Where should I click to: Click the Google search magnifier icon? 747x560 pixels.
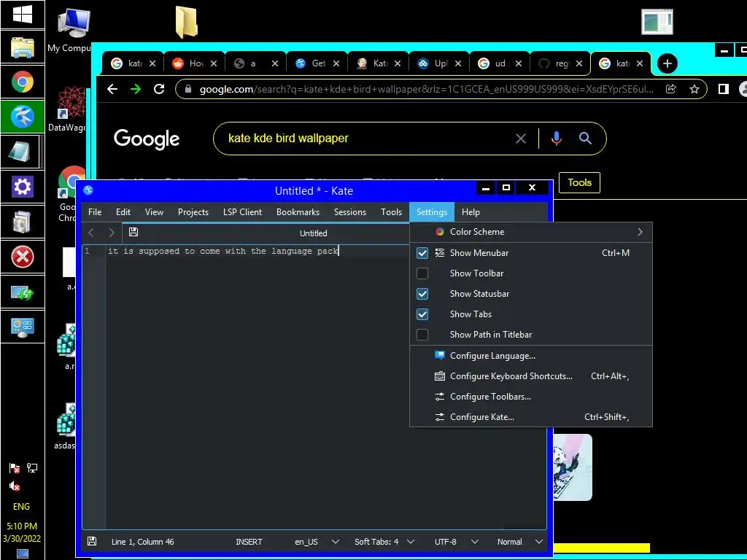pos(585,139)
